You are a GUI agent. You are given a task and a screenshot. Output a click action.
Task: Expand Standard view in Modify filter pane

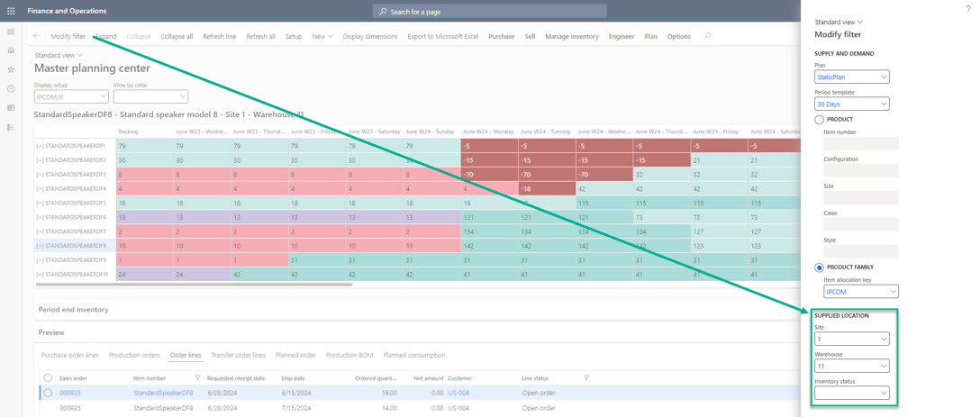839,22
